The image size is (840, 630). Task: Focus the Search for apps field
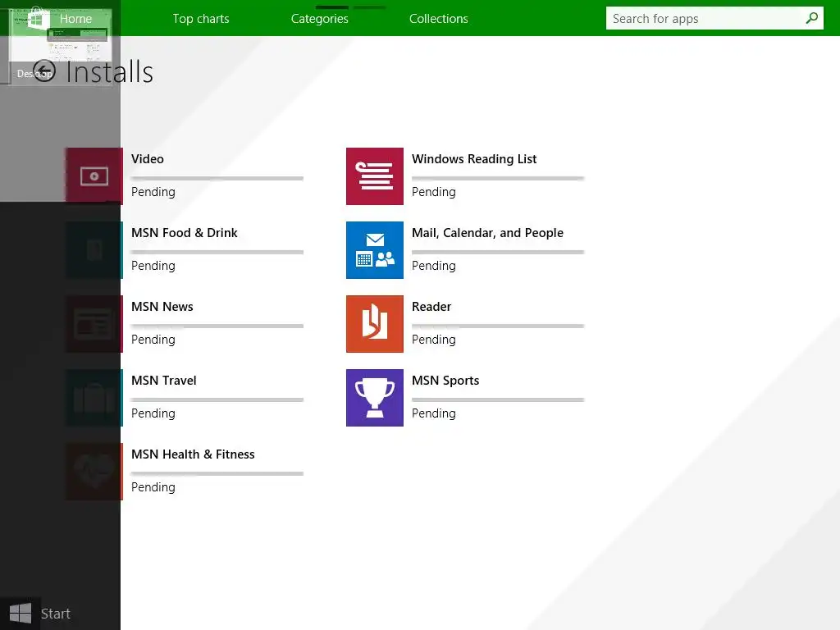point(714,18)
